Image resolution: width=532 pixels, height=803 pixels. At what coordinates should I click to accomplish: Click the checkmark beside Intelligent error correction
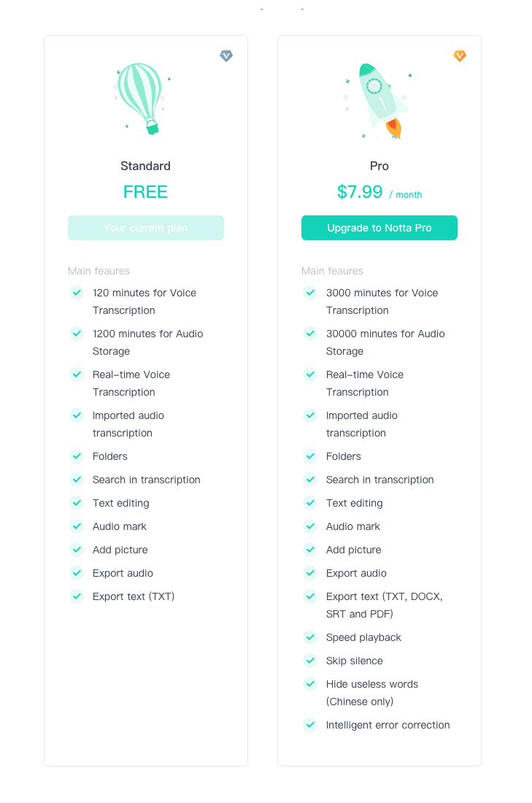[x=310, y=725]
